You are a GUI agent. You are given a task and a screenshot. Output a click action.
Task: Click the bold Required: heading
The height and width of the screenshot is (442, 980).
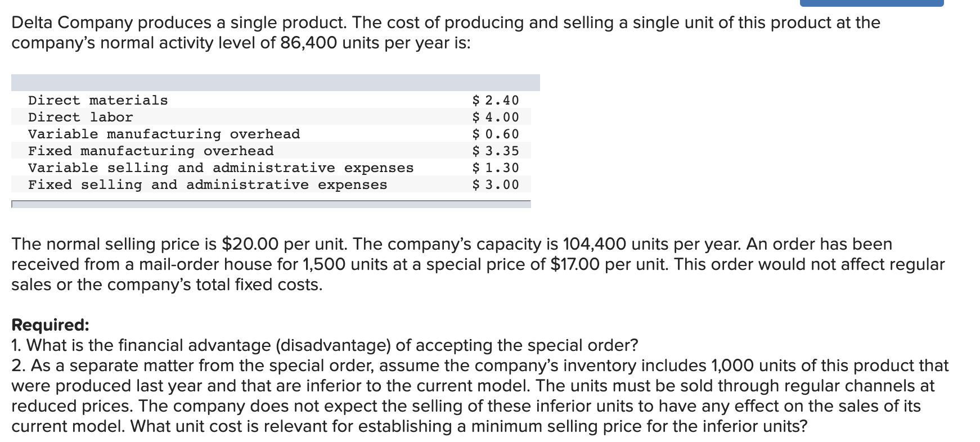[50, 325]
